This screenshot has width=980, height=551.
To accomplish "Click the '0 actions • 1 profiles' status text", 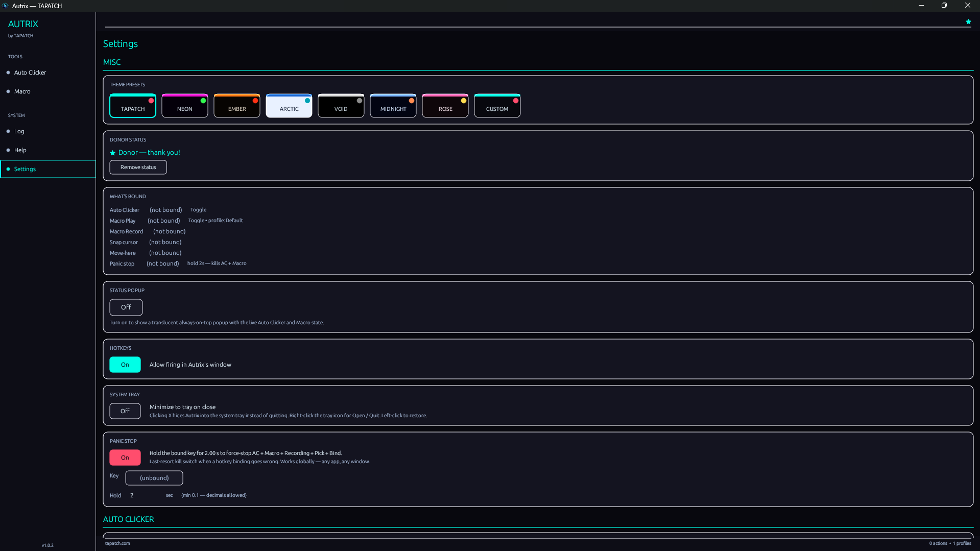I will [950, 543].
